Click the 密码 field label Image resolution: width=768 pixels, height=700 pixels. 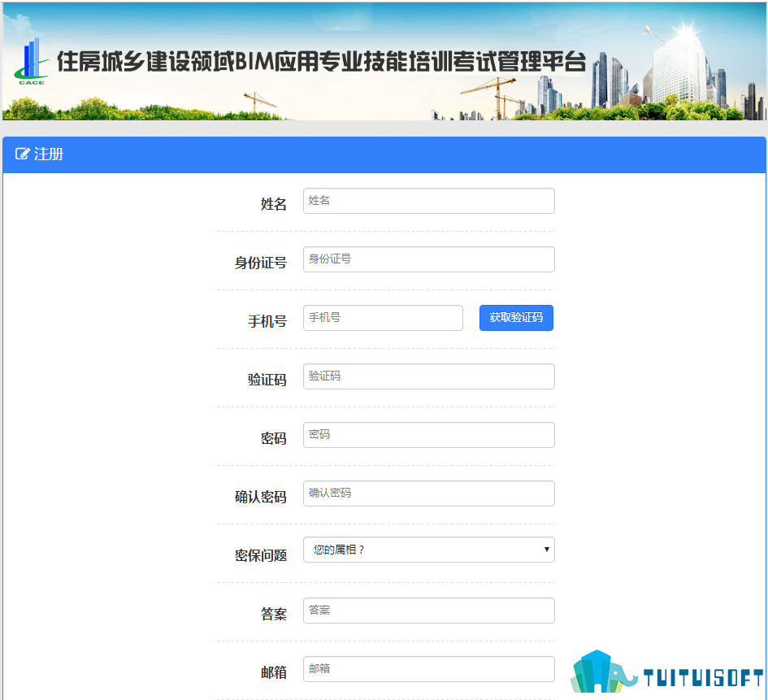pos(273,438)
